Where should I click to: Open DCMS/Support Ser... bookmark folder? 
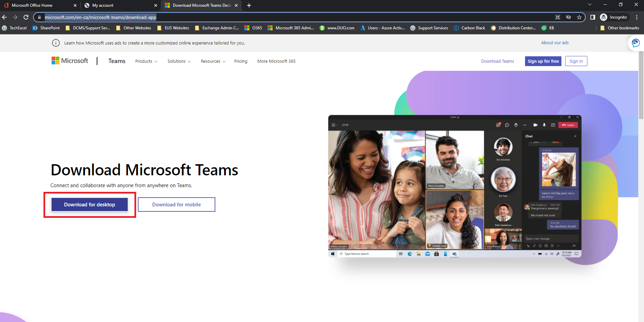click(x=88, y=28)
